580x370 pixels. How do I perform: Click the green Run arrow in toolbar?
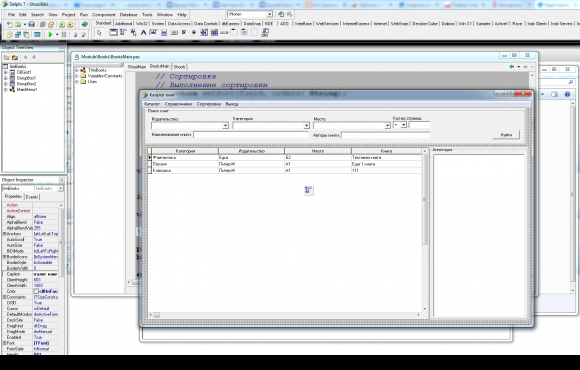click(50, 34)
